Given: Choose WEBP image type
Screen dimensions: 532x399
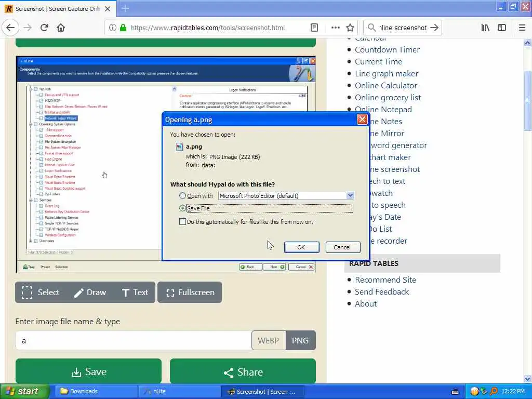Looking at the screenshot, I should click(269, 340).
